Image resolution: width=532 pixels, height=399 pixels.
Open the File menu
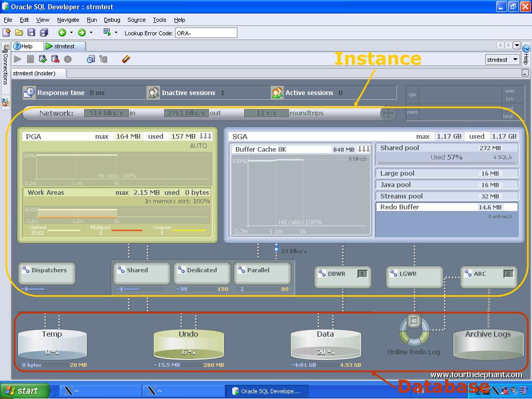pos(8,20)
